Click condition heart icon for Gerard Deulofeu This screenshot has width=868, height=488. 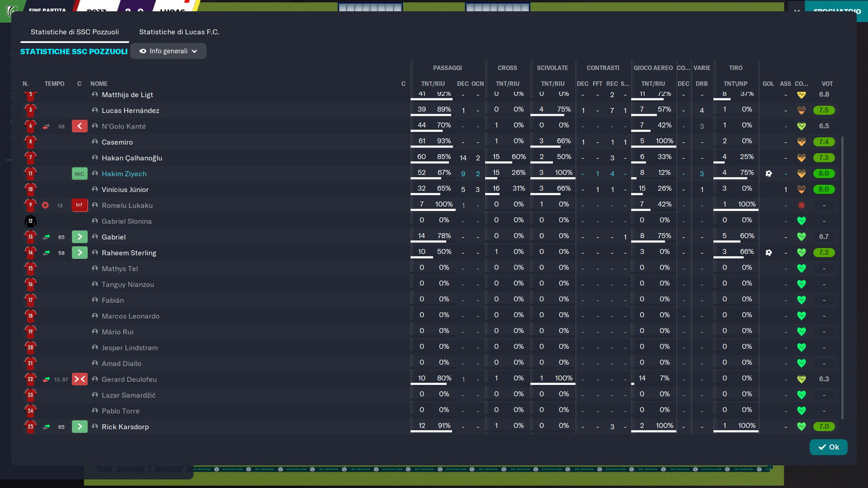pyautogui.click(x=801, y=379)
